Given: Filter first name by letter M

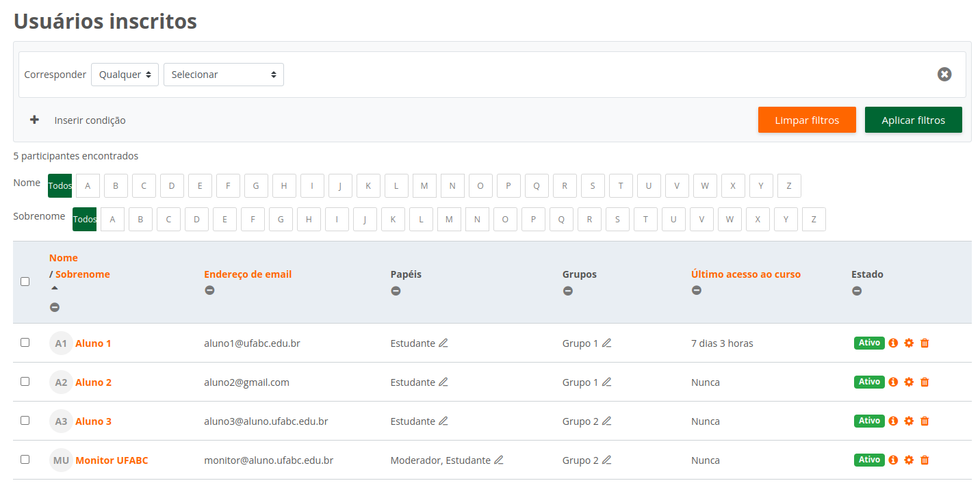Looking at the screenshot, I should [424, 186].
